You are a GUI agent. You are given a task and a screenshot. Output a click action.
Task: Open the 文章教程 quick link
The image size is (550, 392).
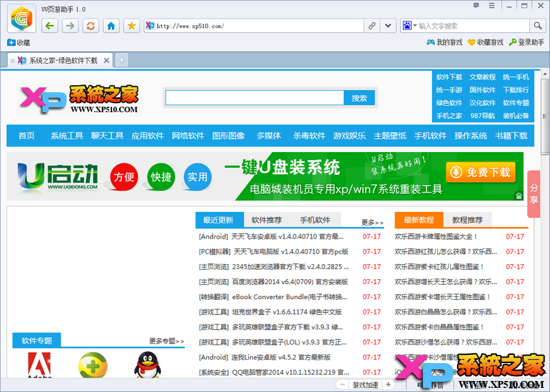(x=483, y=77)
